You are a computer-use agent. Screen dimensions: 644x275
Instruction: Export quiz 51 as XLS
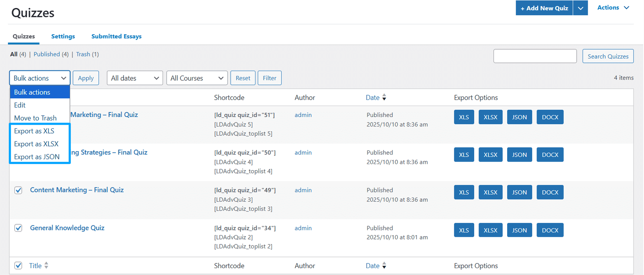(464, 117)
